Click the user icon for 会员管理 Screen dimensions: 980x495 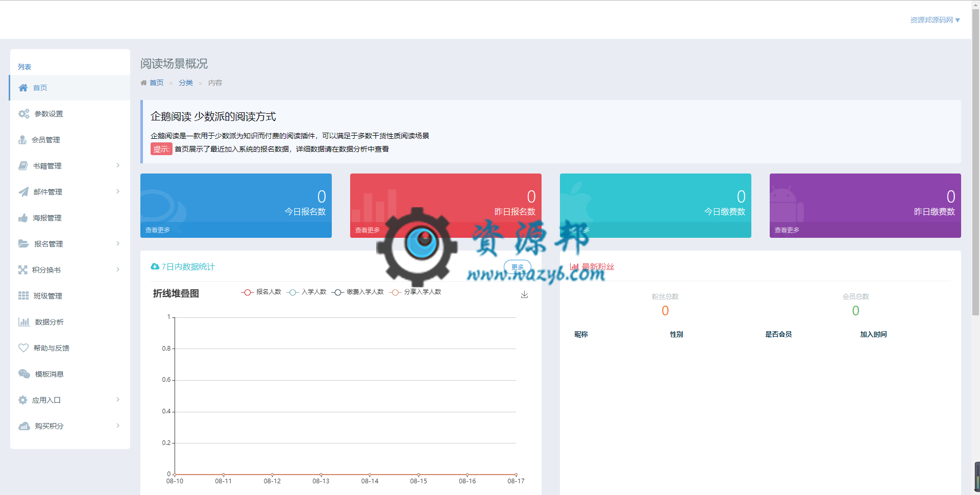pos(22,140)
